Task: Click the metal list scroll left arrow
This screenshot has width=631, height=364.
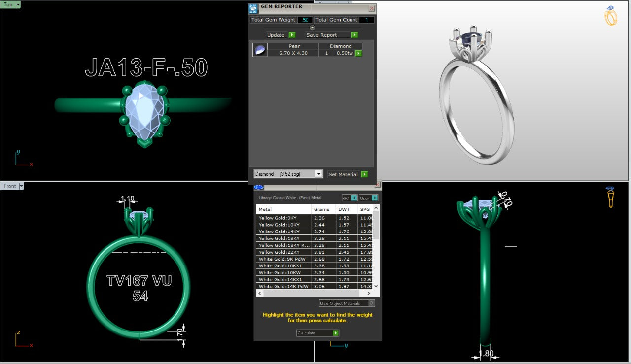Action: click(259, 293)
